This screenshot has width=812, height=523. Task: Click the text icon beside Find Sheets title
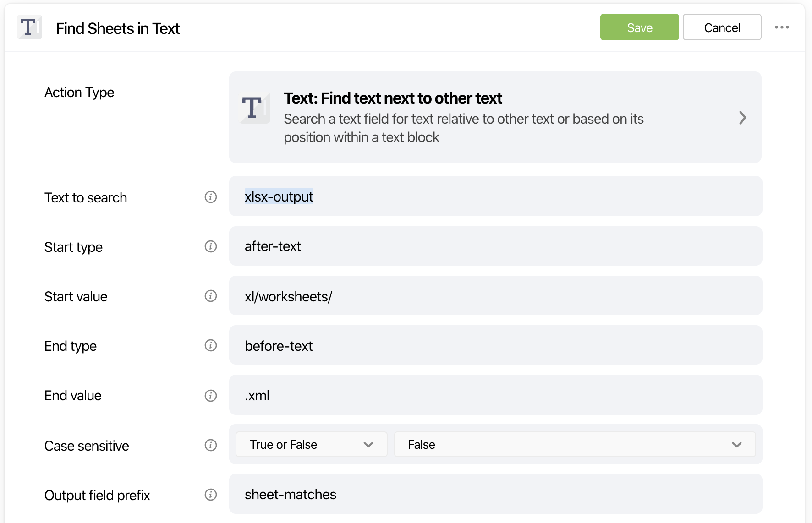29,27
